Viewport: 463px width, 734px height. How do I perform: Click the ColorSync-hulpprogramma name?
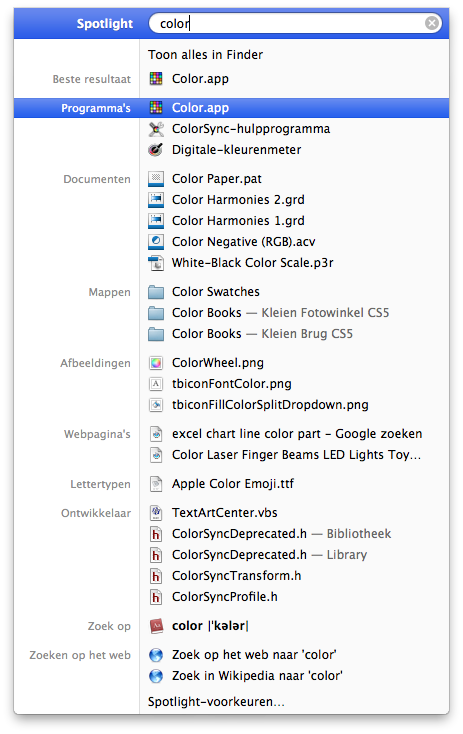pyautogui.click(x=251, y=129)
